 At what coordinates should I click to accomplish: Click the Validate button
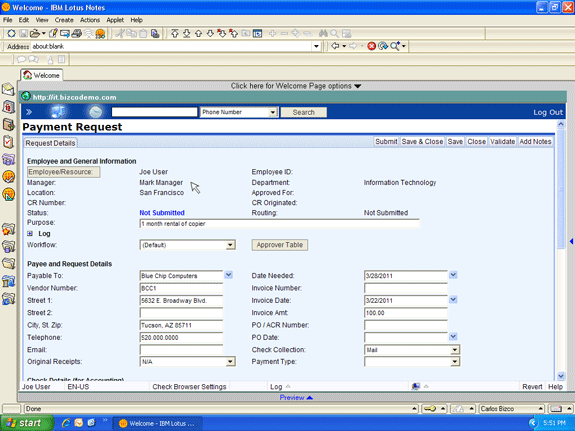(x=502, y=142)
